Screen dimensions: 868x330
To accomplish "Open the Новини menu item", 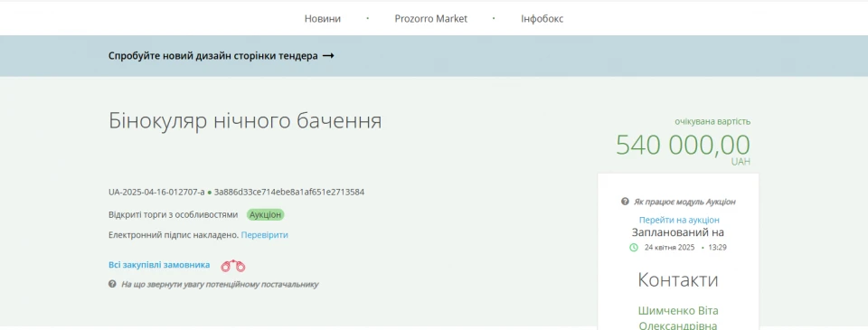I will coord(323,19).
